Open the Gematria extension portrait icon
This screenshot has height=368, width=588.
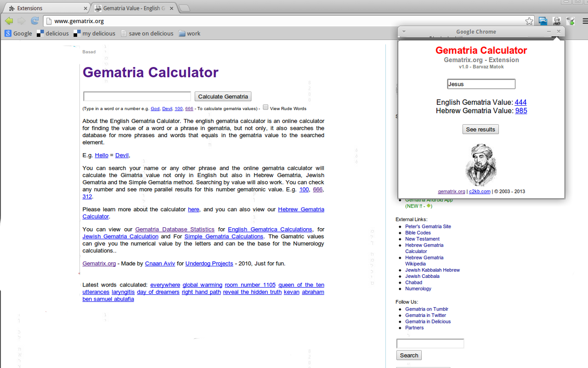tap(556, 21)
